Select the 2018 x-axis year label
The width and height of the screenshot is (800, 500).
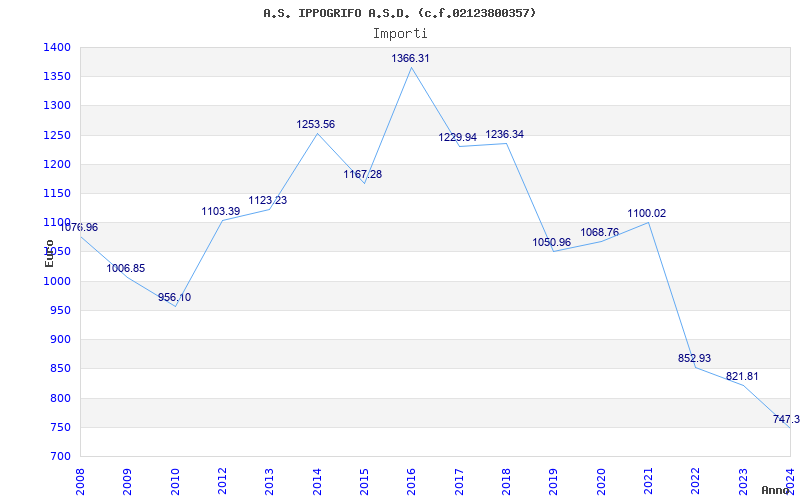pos(506,482)
